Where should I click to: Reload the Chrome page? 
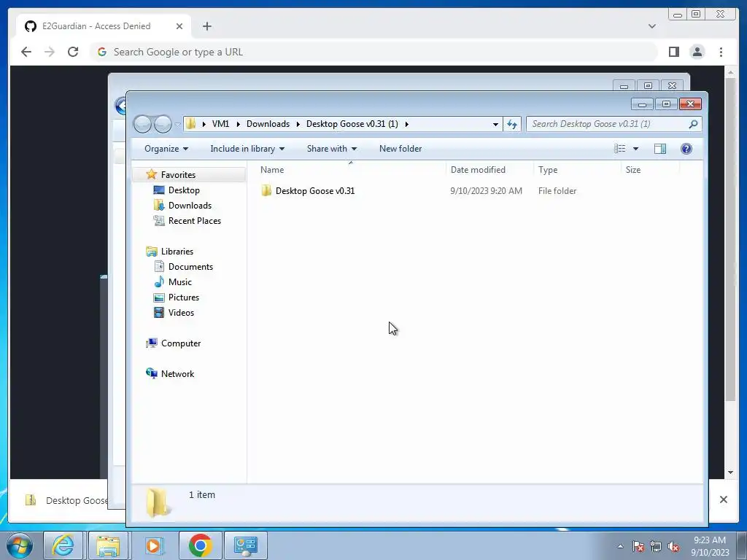pyautogui.click(x=73, y=52)
